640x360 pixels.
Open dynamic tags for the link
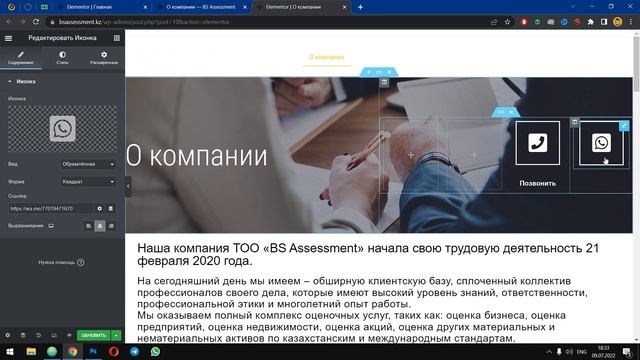[111, 209]
